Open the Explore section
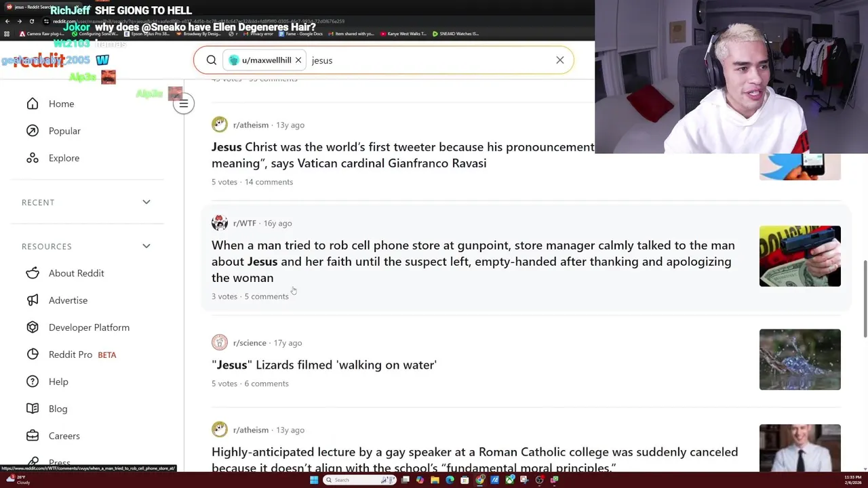Viewport: 868px width, 488px height. pyautogui.click(x=64, y=158)
